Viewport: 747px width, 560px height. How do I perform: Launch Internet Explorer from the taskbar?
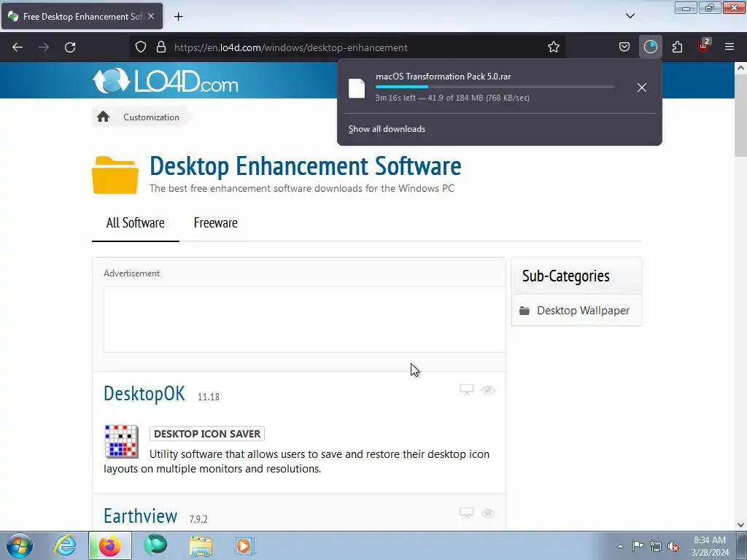pyautogui.click(x=64, y=545)
